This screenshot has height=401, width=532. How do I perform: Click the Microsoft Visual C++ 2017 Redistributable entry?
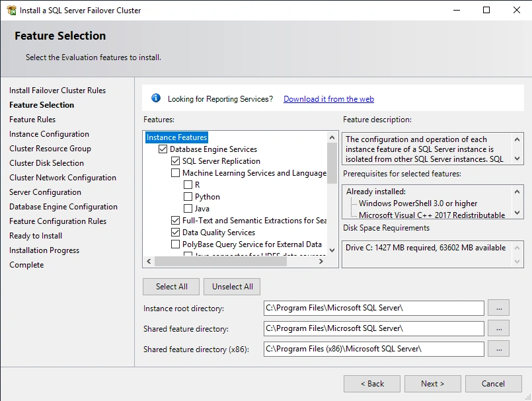[432, 215]
